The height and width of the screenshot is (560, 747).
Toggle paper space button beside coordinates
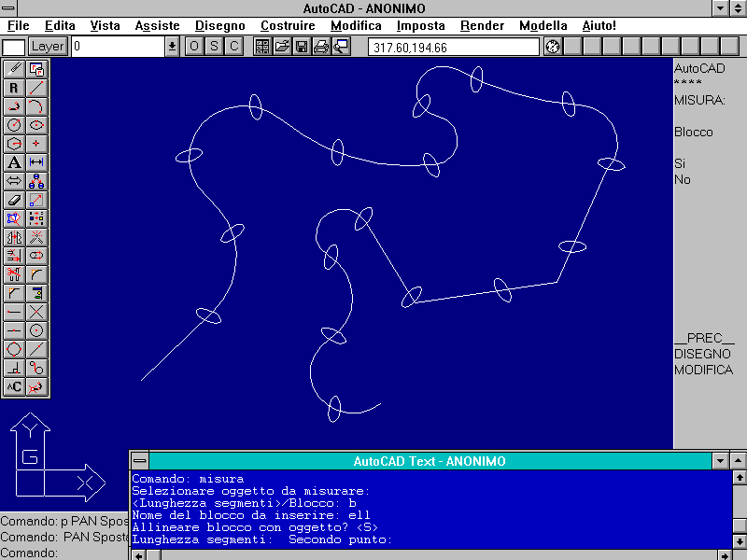click(553, 47)
